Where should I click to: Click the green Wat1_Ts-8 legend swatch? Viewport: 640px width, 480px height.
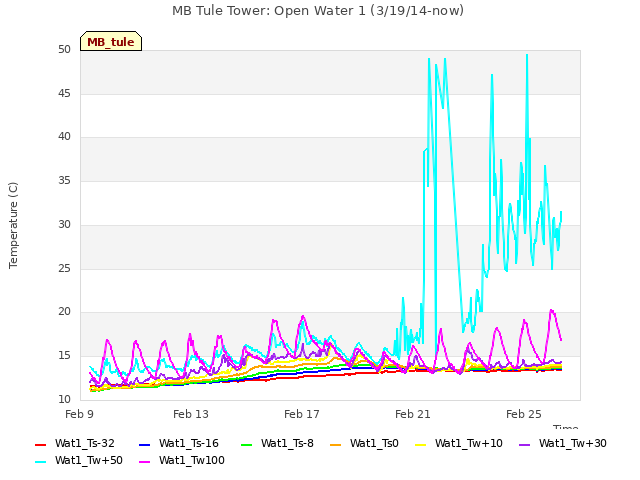point(247,444)
